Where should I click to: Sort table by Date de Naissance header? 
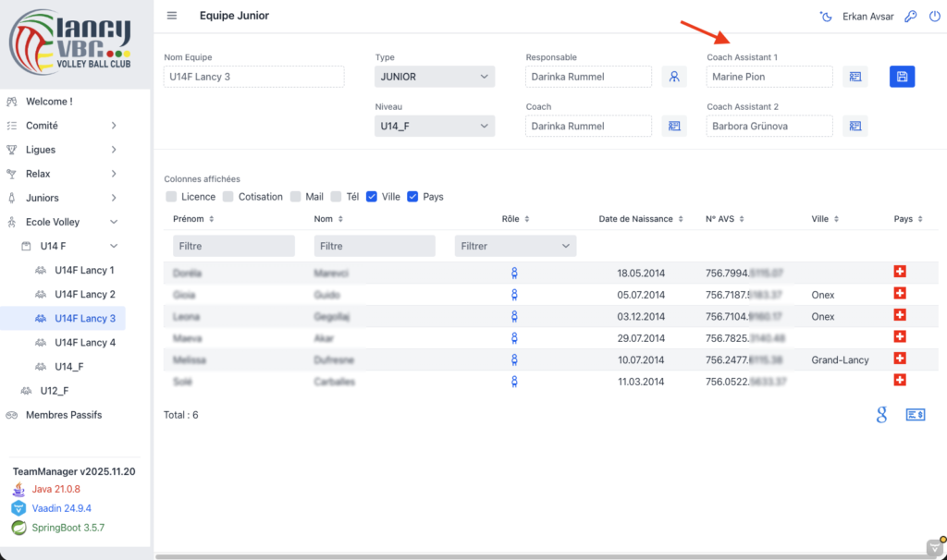click(x=641, y=219)
